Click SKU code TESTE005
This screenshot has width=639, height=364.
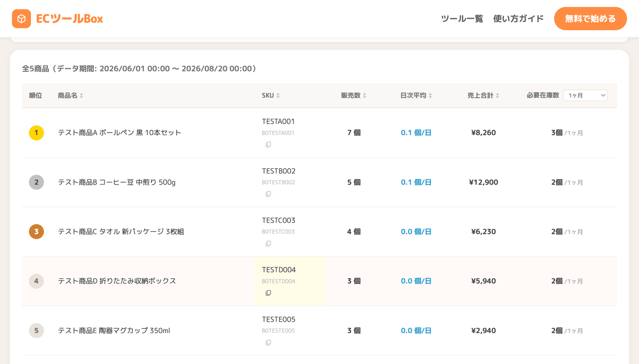click(279, 319)
